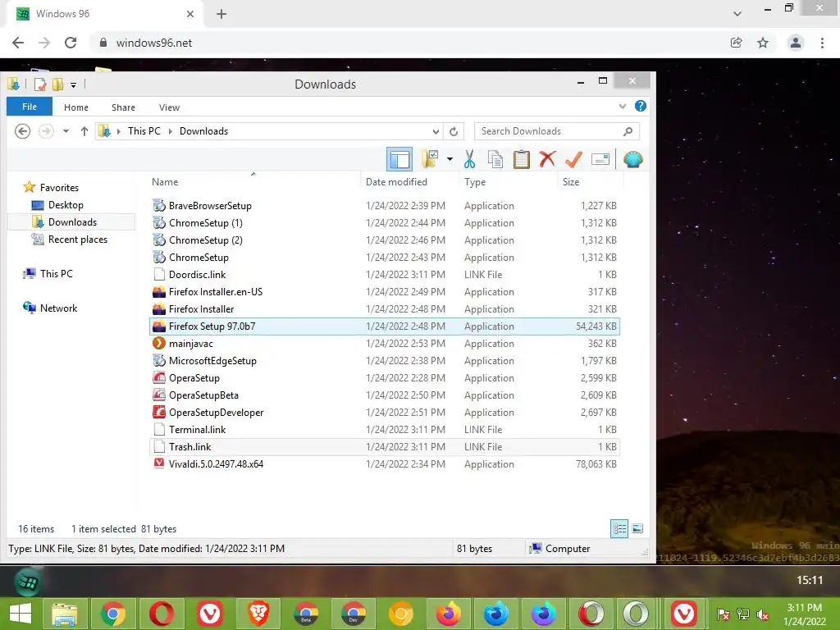Sort by Name column header
840x630 pixels.
pyautogui.click(x=253, y=182)
